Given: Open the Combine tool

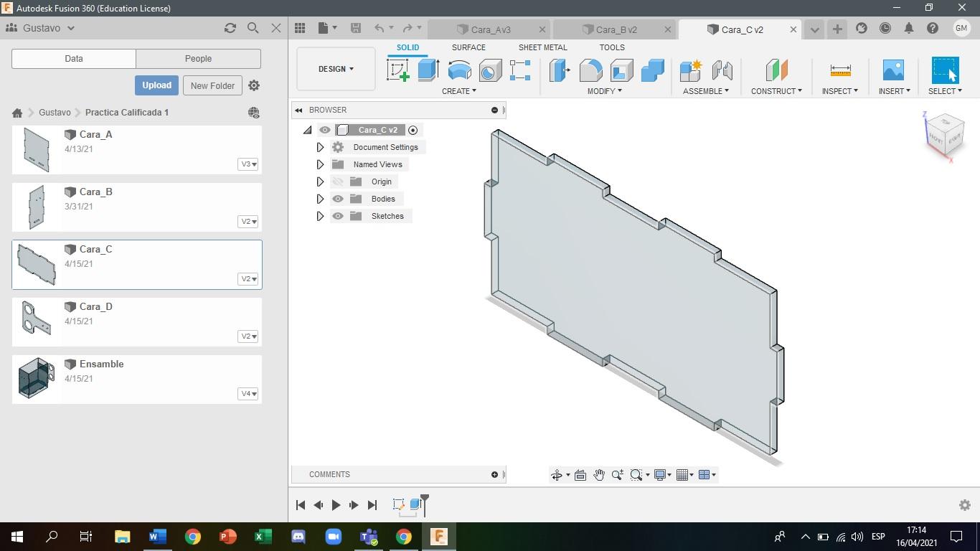Looking at the screenshot, I should point(652,70).
